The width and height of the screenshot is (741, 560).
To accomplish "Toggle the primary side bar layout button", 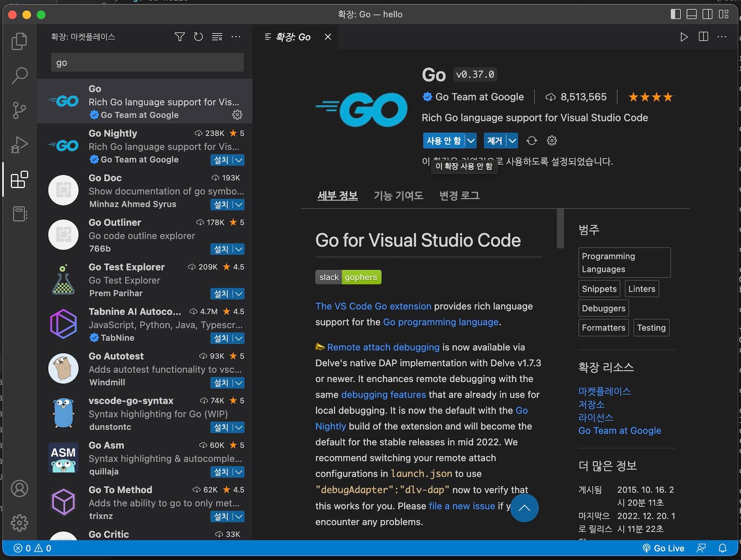I will (676, 14).
